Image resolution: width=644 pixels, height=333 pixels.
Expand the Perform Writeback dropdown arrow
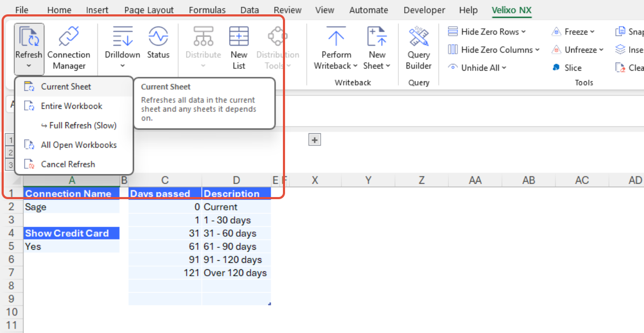[355, 66]
